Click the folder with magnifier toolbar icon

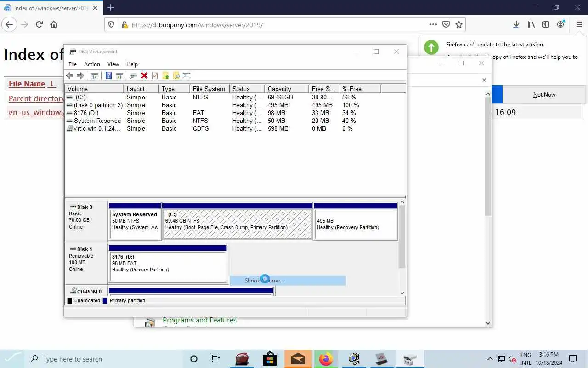click(x=176, y=76)
